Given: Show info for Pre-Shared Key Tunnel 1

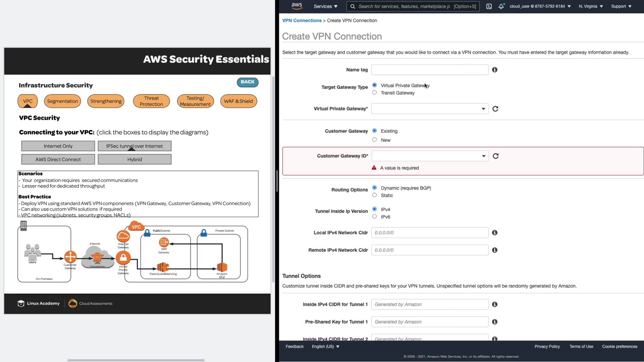Looking at the screenshot, I should (x=495, y=322).
